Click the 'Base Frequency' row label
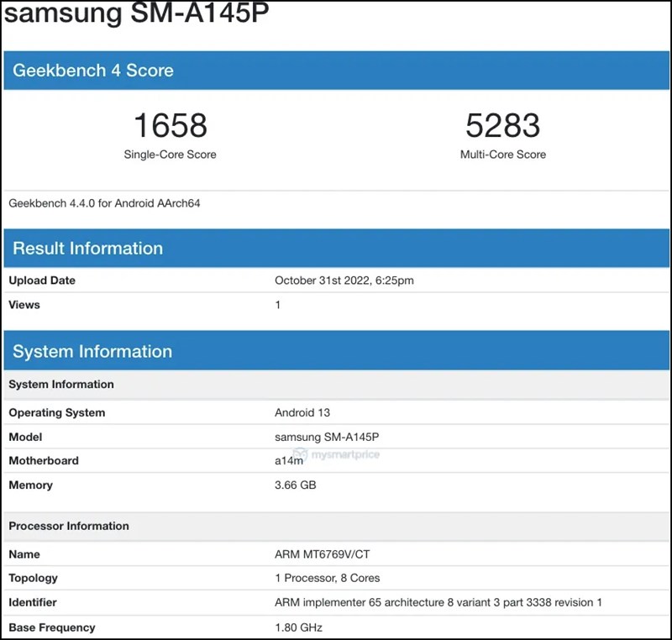Image resolution: width=672 pixels, height=640 pixels. pos(52,627)
